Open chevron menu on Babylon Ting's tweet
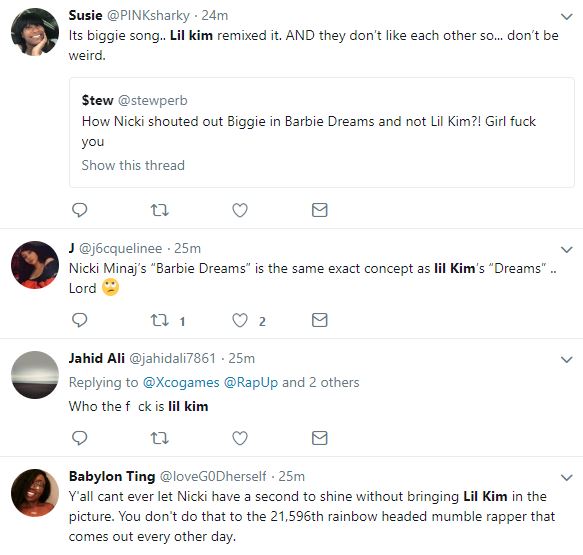 point(566,477)
